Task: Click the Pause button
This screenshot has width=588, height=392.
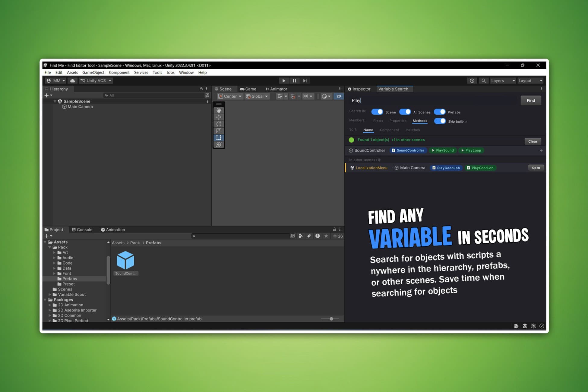Action: click(294, 81)
